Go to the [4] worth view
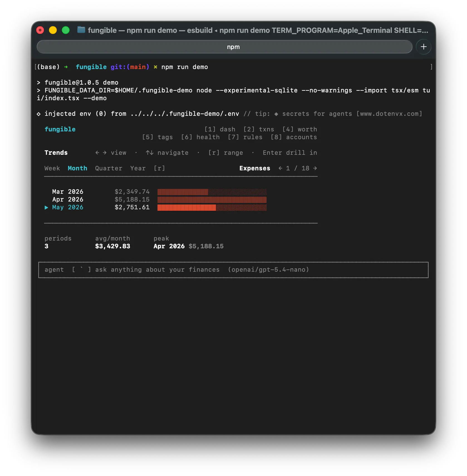This screenshot has height=476, width=467. (x=300, y=129)
